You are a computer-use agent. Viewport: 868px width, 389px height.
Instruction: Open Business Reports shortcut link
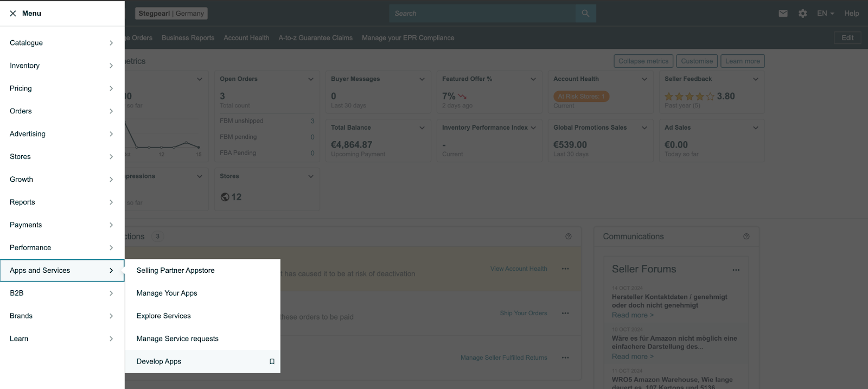(188, 38)
